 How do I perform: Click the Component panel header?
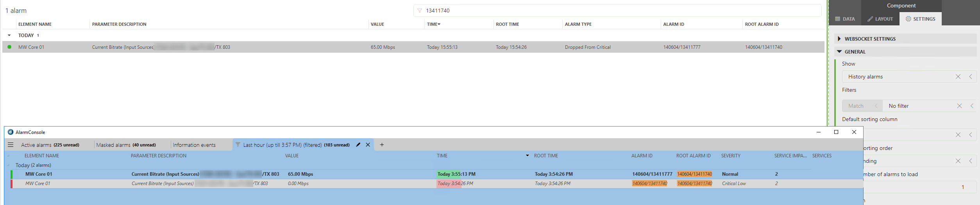[x=901, y=5]
